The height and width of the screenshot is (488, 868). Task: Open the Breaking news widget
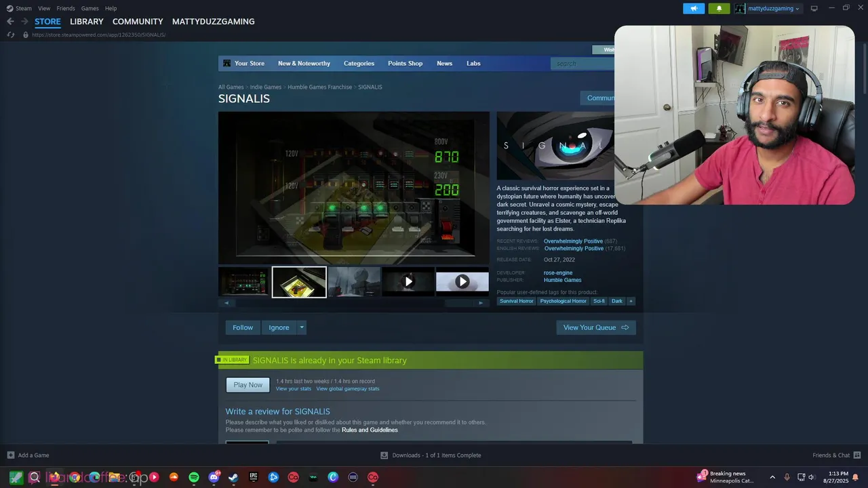(725, 477)
